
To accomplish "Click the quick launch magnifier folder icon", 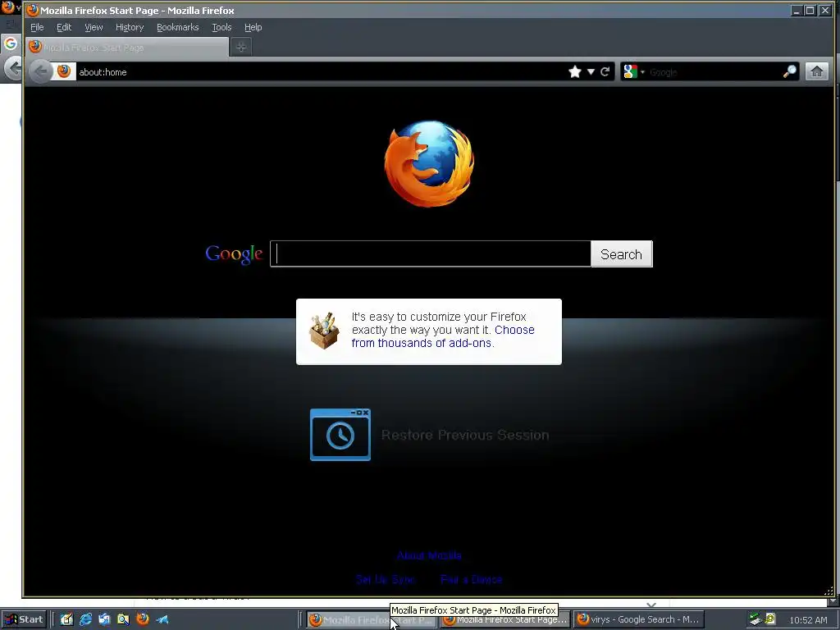I will (x=123, y=619).
